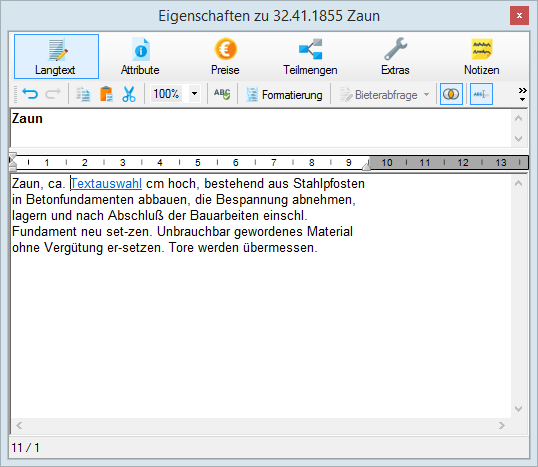Close the Eigenschaften window
Viewport: 538px width, 467px height.
coord(519,15)
